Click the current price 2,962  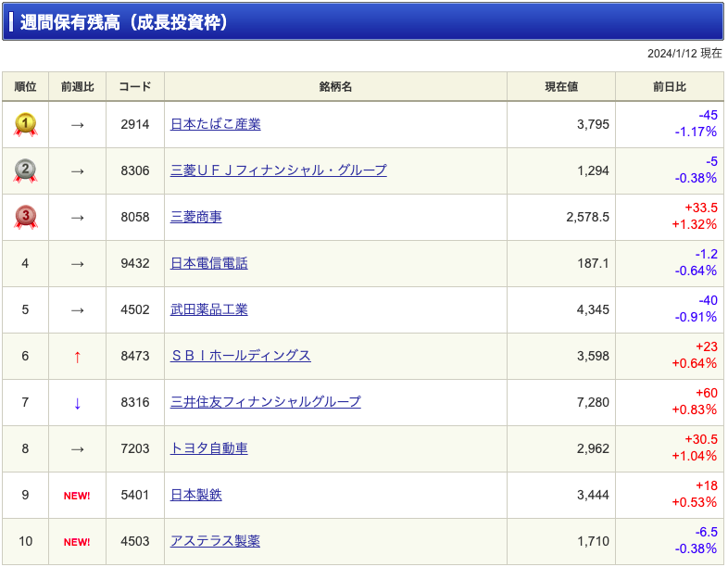pos(593,448)
